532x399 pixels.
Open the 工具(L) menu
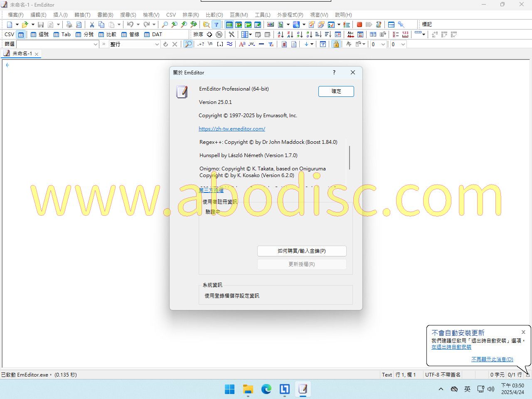pos(263,15)
